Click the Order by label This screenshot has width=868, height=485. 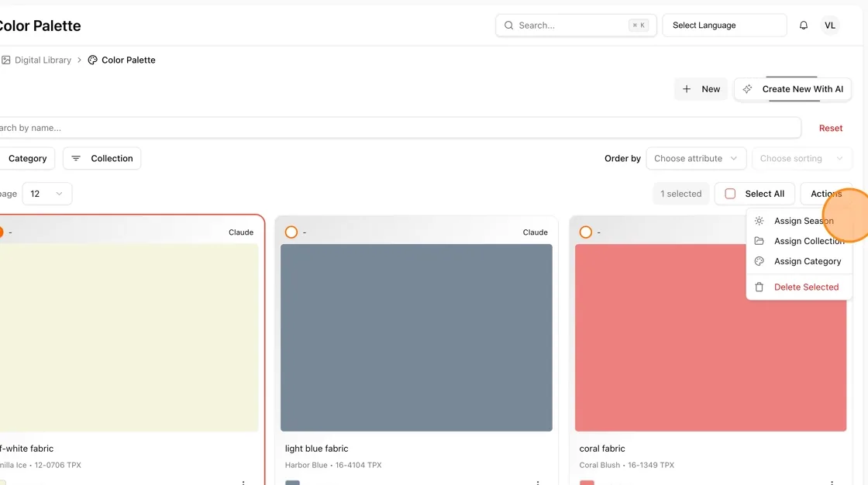tap(622, 158)
